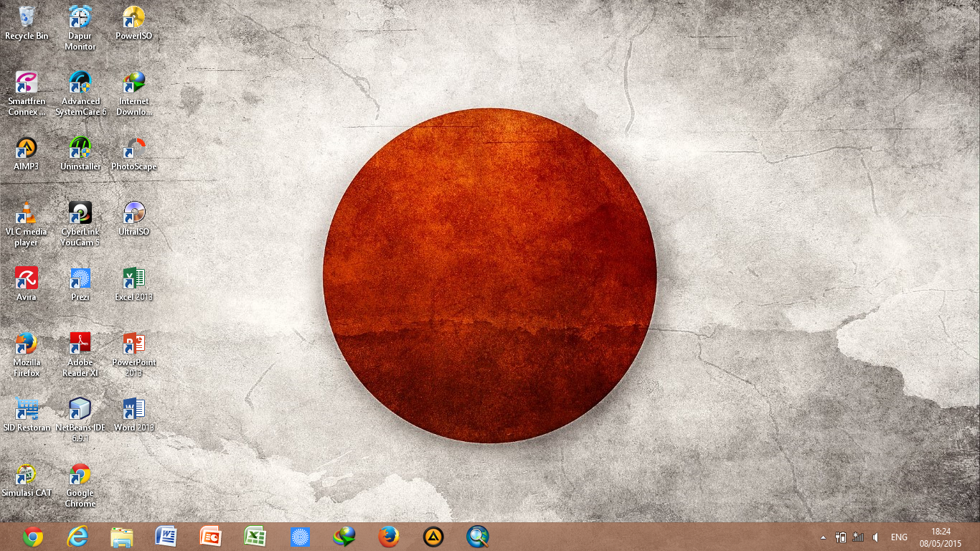Select the SID Restoran desktop shortcut
This screenshot has width=980, height=551.
(27, 415)
